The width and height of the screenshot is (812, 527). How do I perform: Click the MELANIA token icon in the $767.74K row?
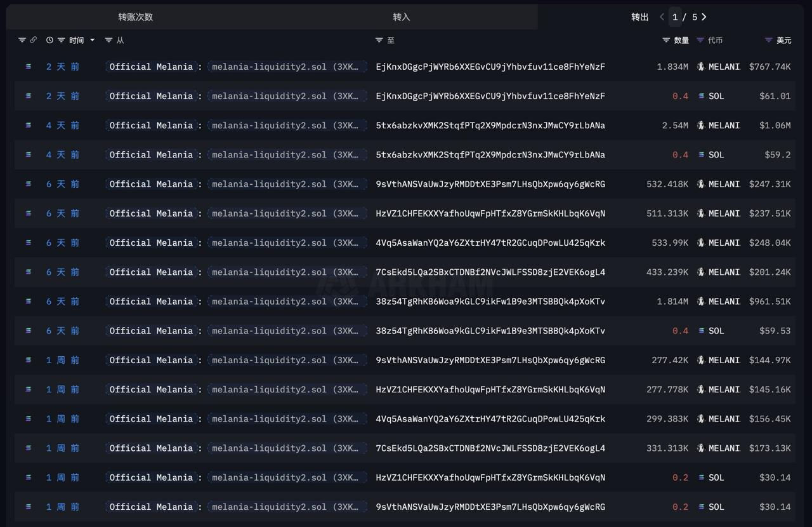tap(701, 67)
